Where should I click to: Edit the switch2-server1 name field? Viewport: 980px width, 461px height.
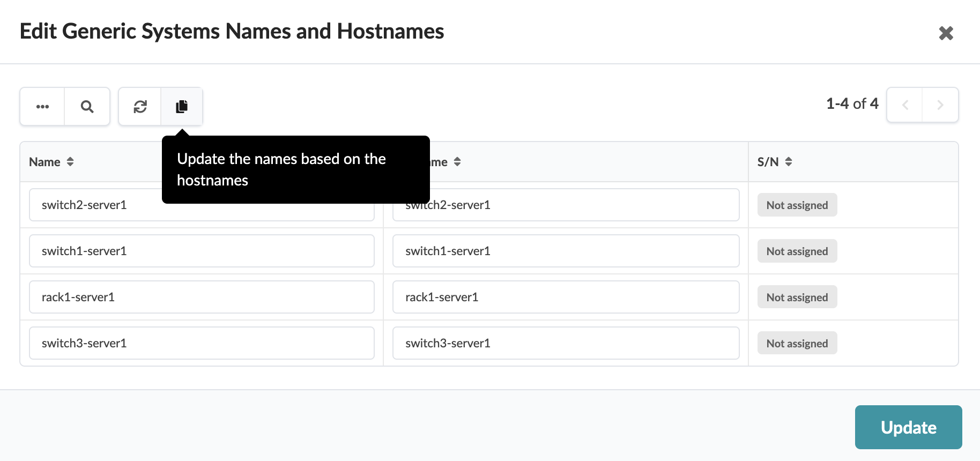click(201, 205)
